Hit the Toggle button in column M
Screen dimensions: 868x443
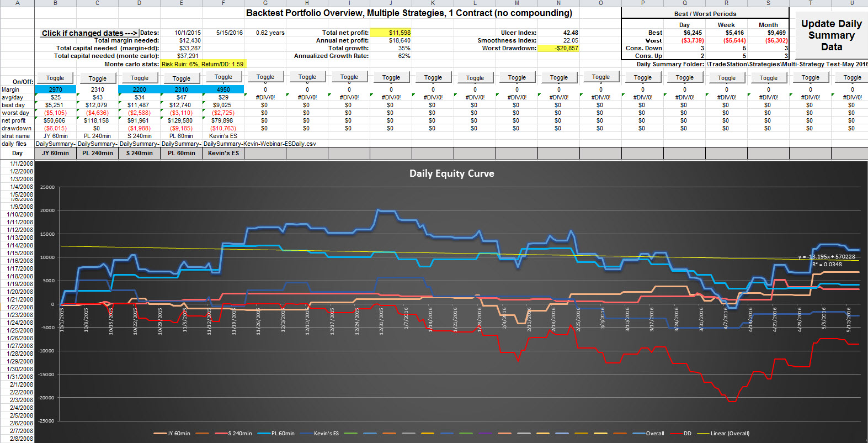pos(517,77)
